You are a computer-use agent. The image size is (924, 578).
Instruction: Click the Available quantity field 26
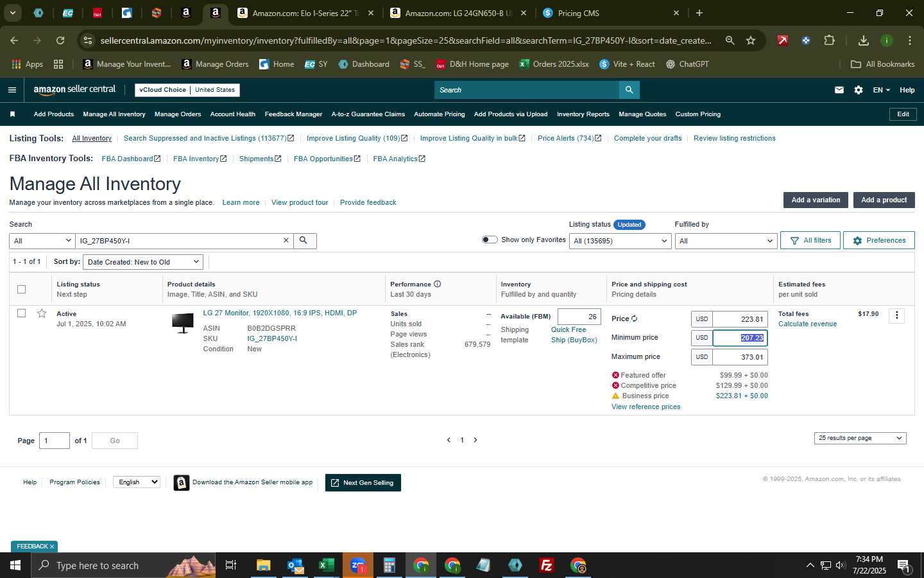(579, 317)
